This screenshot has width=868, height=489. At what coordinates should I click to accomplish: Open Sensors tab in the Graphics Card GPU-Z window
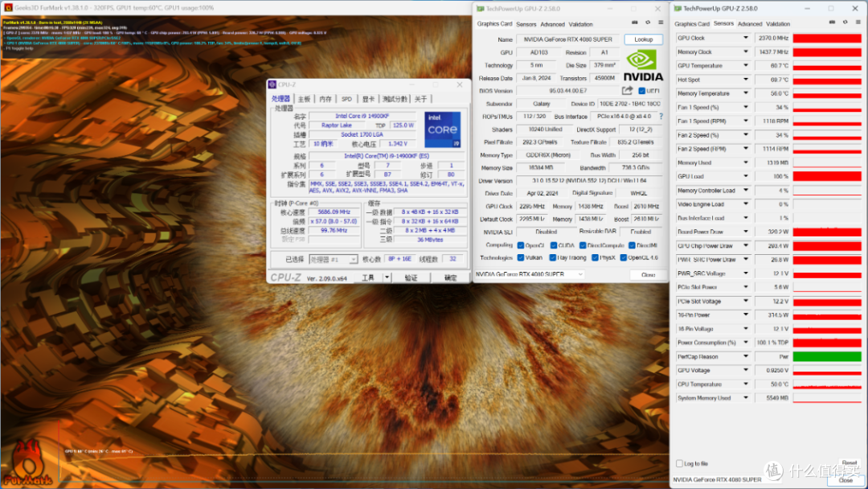(526, 24)
